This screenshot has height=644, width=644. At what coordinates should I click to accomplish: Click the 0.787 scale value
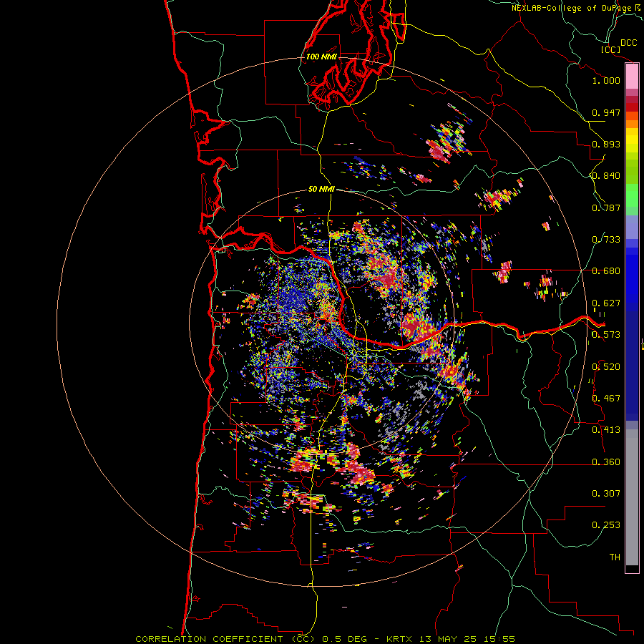tap(606, 208)
